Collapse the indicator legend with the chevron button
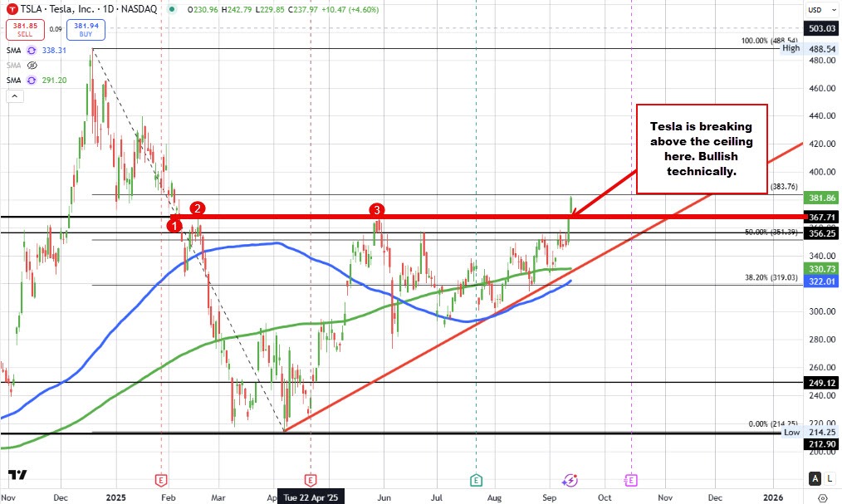 (14, 96)
